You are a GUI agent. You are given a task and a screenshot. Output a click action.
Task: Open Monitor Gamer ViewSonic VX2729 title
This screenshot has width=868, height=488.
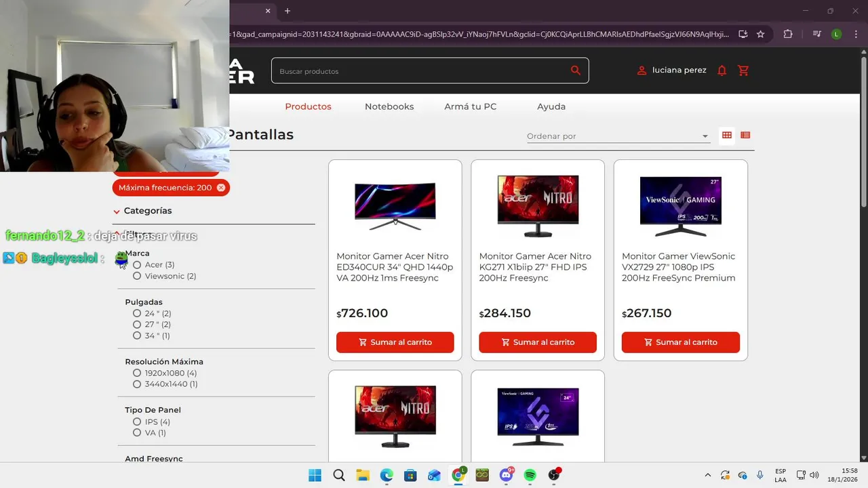[679, 267]
